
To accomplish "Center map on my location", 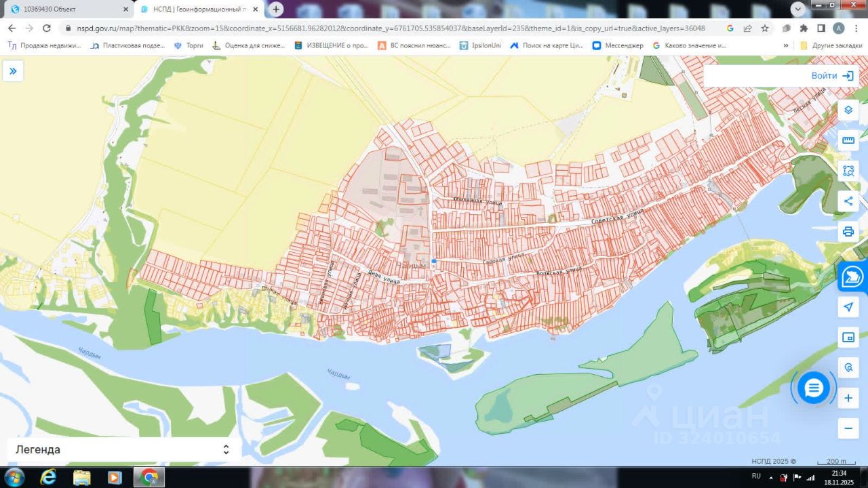I will tap(848, 307).
